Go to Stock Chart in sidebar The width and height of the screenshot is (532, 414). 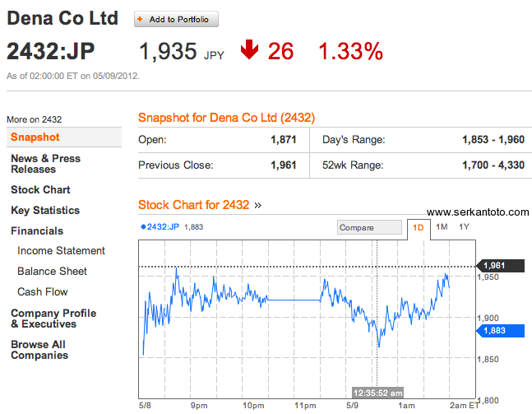[40, 189]
